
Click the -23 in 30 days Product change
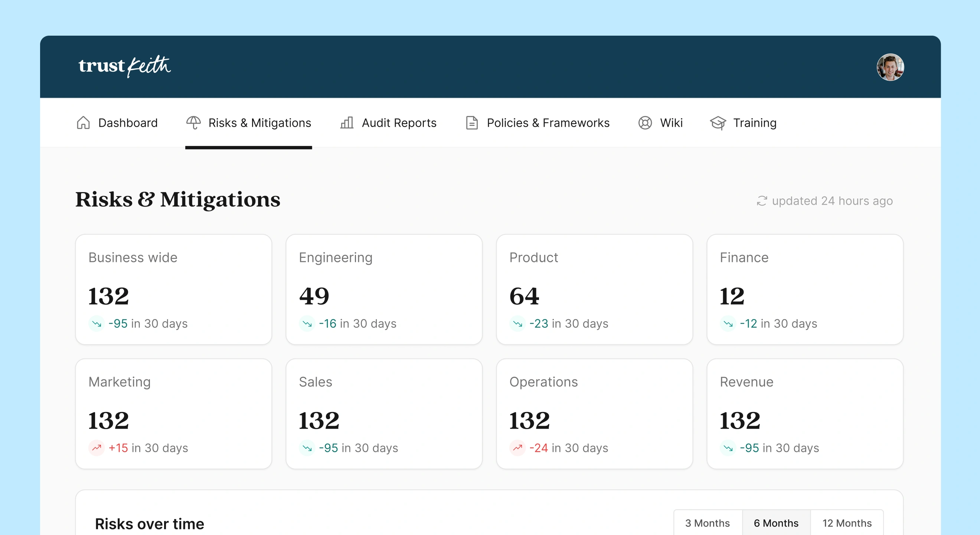pyautogui.click(x=569, y=323)
